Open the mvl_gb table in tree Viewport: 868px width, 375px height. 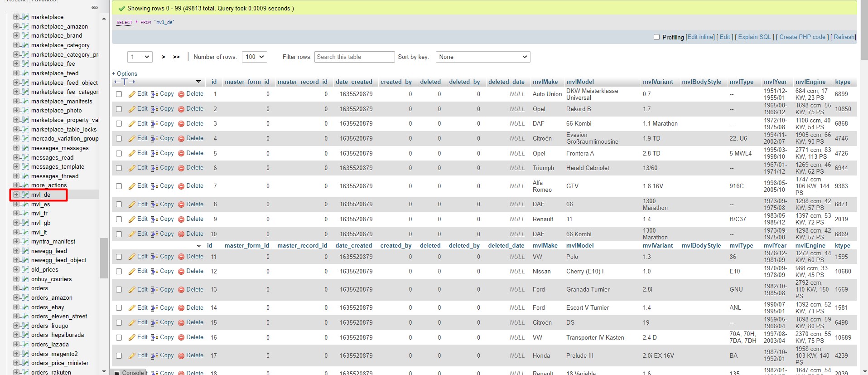(41, 223)
